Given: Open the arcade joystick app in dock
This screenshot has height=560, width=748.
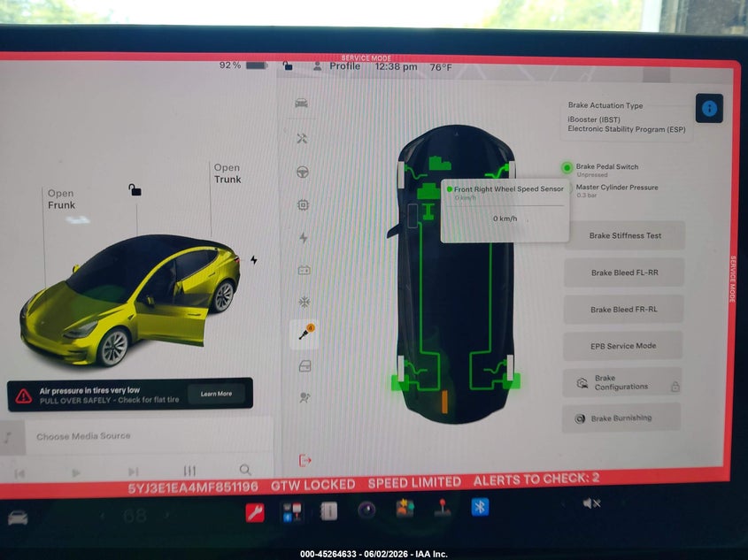Looking at the screenshot, I should (443, 508).
